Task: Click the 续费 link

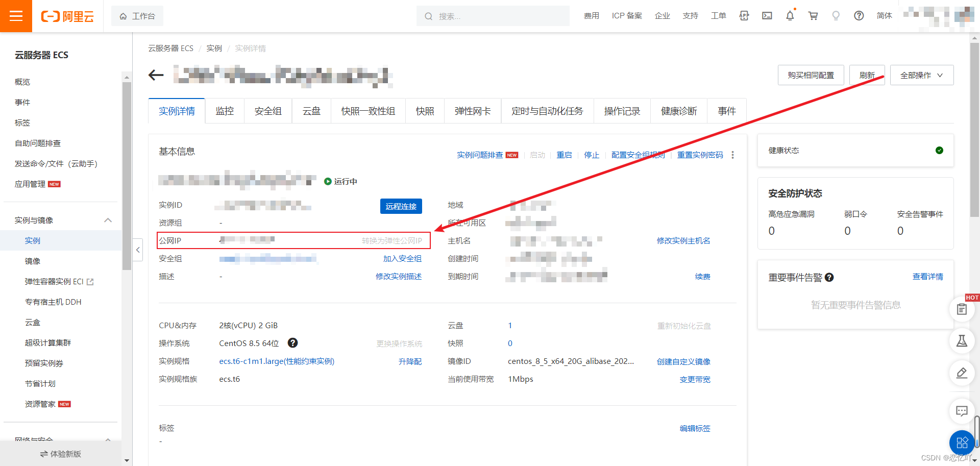Action: point(702,276)
